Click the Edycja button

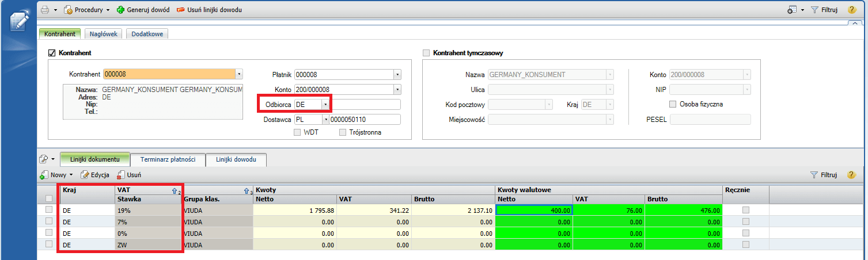(x=96, y=174)
